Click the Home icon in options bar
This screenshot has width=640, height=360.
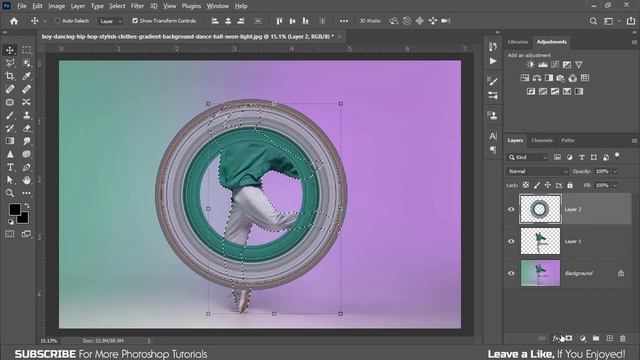[x=14, y=21]
